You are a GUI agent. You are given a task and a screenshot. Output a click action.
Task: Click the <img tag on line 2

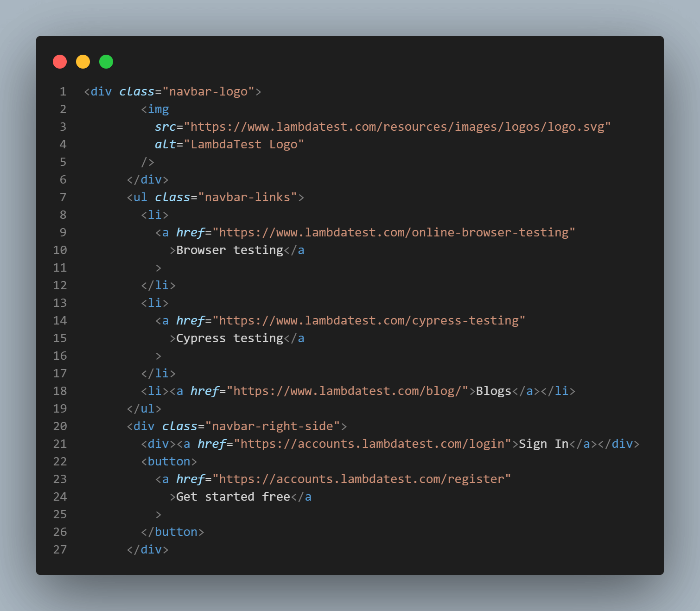(x=155, y=109)
